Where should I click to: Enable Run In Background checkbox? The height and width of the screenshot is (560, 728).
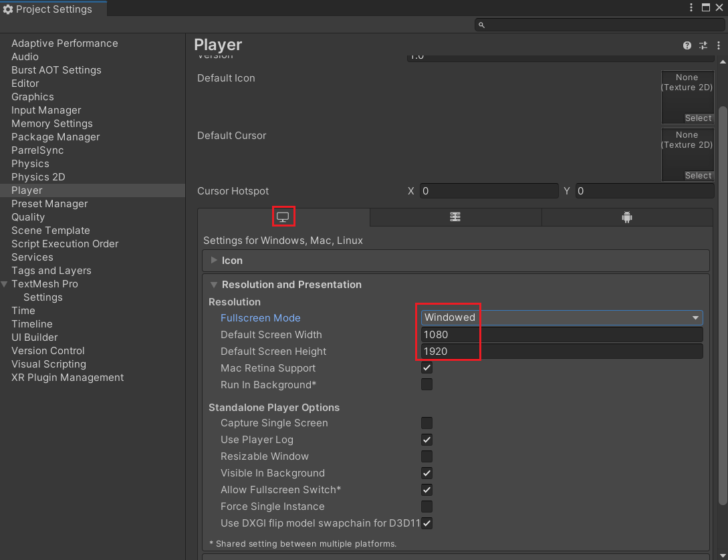427,385
